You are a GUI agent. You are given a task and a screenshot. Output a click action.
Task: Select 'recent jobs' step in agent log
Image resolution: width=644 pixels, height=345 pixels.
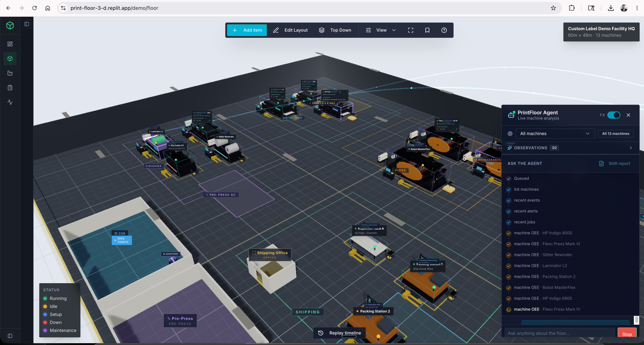tap(524, 222)
